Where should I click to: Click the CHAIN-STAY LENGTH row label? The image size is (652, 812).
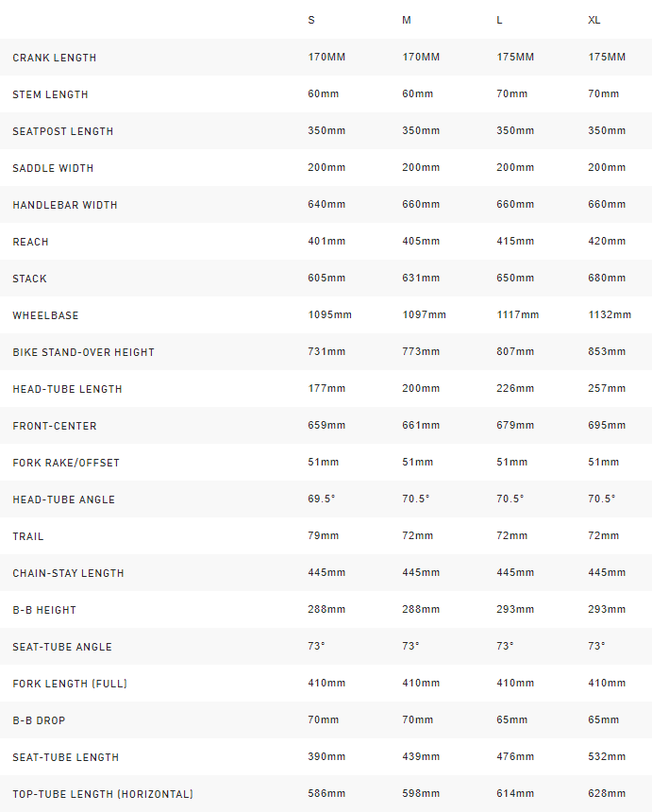click(68, 573)
